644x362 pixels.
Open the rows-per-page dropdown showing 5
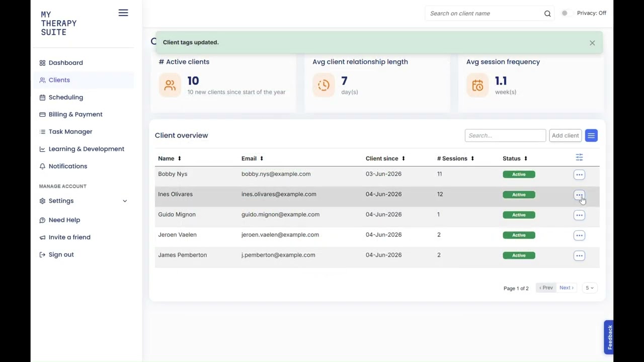pyautogui.click(x=589, y=288)
